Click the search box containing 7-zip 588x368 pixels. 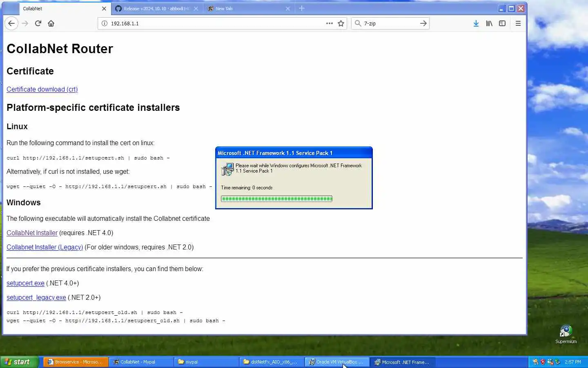[x=390, y=23]
